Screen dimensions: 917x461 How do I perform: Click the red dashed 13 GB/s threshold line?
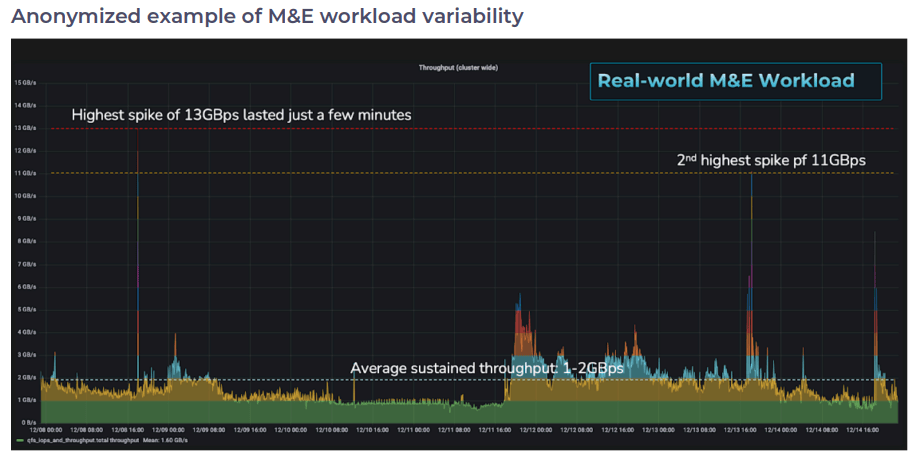(x=500, y=128)
